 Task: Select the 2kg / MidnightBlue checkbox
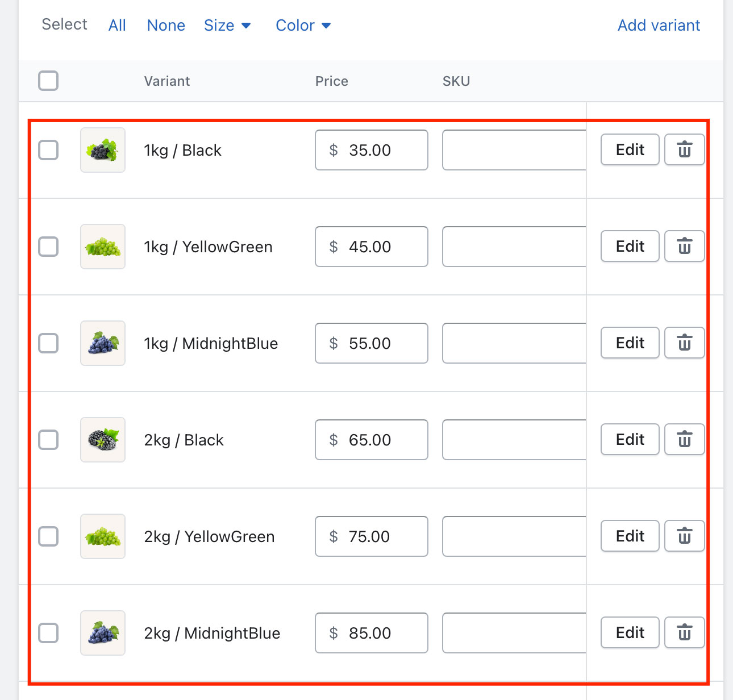point(48,633)
